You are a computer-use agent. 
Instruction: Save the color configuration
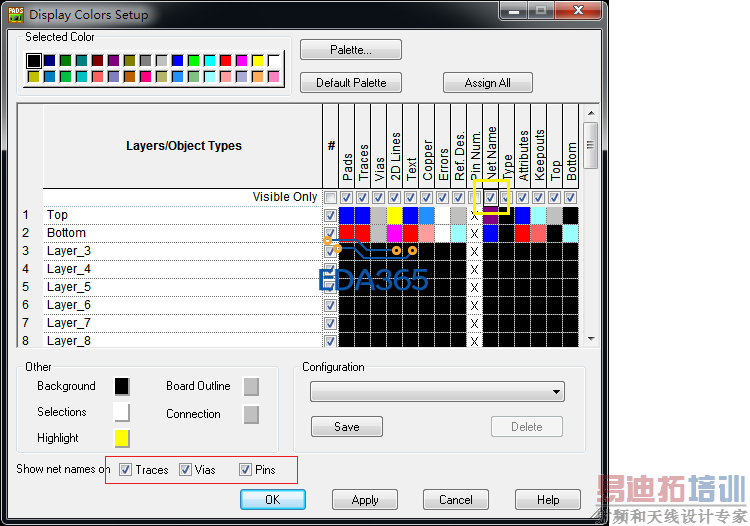[347, 427]
